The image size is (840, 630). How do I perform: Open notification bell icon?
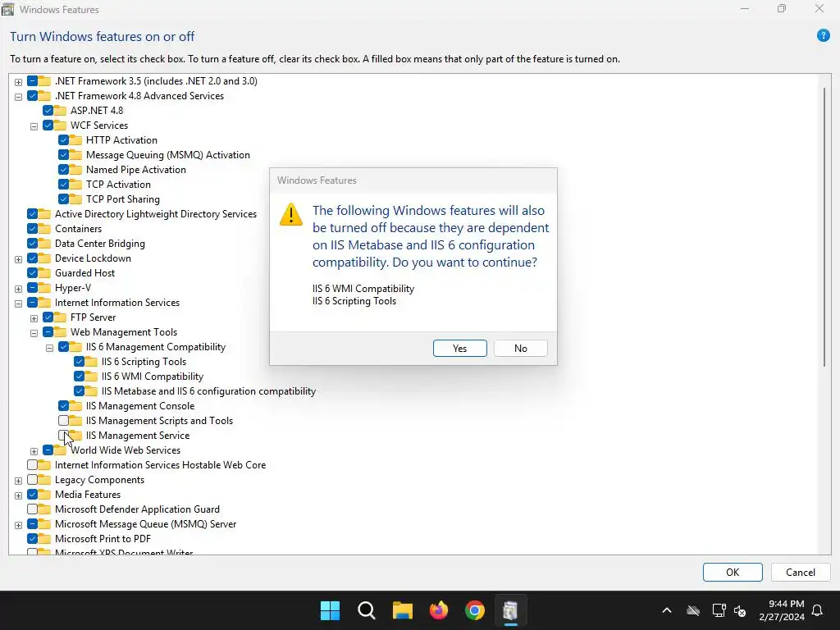click(818, 610)
